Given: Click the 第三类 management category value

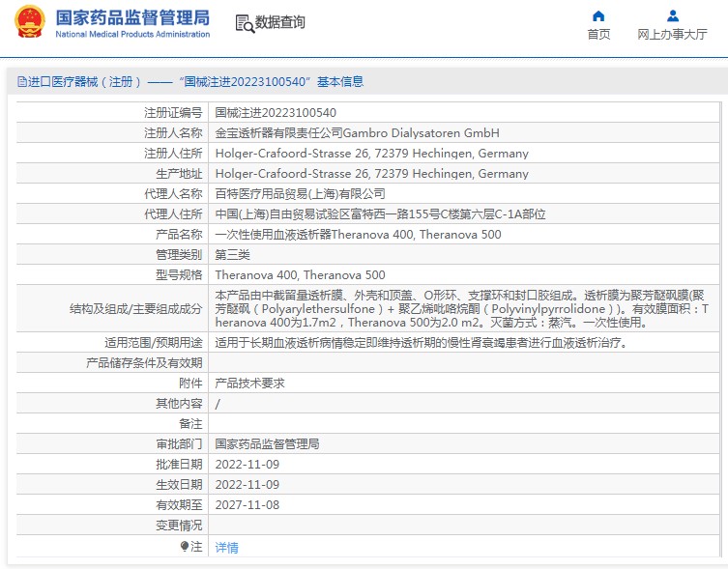Looking at the screenshot, I should point(233,255).
